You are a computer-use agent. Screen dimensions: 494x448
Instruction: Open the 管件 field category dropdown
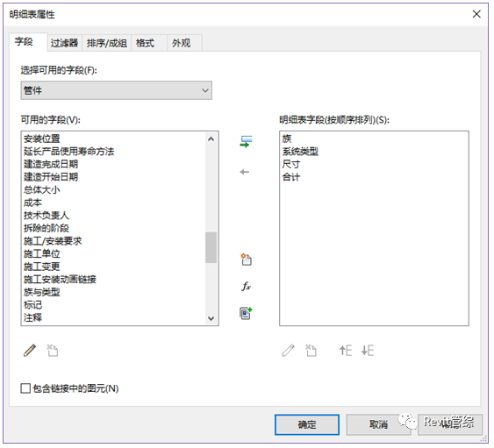[116, 90]
